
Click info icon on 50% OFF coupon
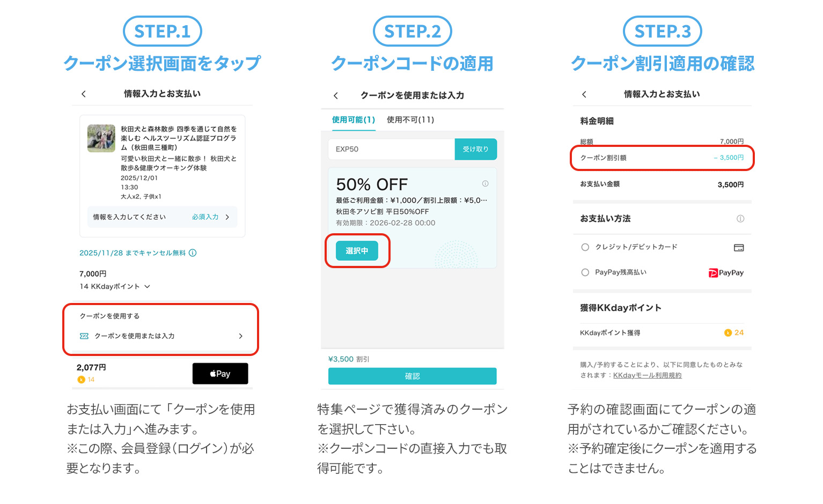(x=485, y=183)
